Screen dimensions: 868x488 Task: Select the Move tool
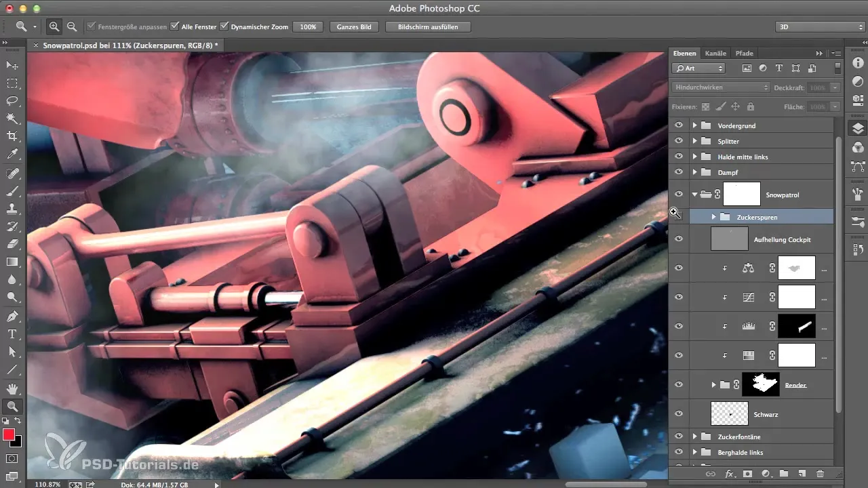coord(12,65)
